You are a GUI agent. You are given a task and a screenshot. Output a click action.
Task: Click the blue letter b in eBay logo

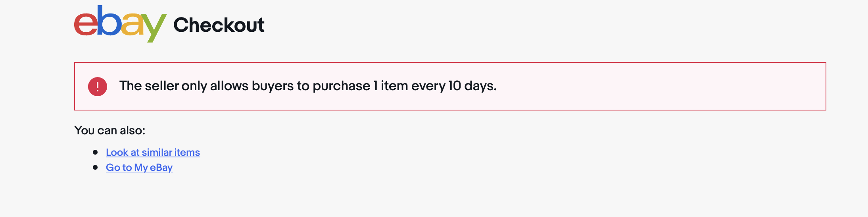pos(109,21)
